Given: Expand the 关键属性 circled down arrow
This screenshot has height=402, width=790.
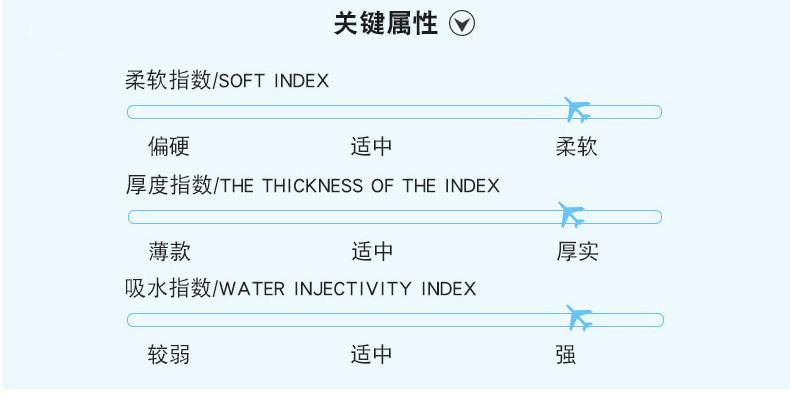Looking at the screenshot, I should (461, 25).
